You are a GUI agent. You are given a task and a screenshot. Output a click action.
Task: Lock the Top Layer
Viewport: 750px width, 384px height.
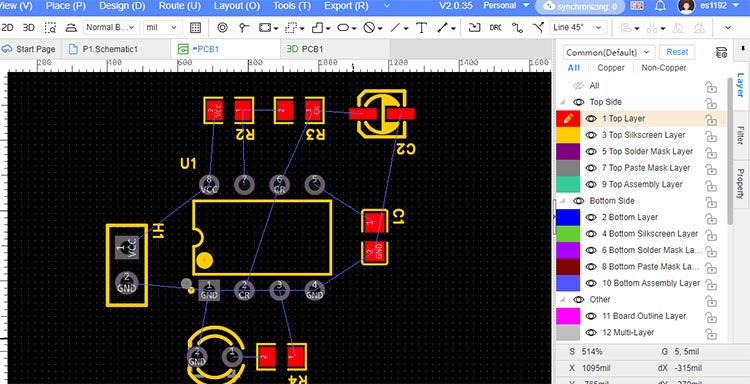(x=711, y=120)
